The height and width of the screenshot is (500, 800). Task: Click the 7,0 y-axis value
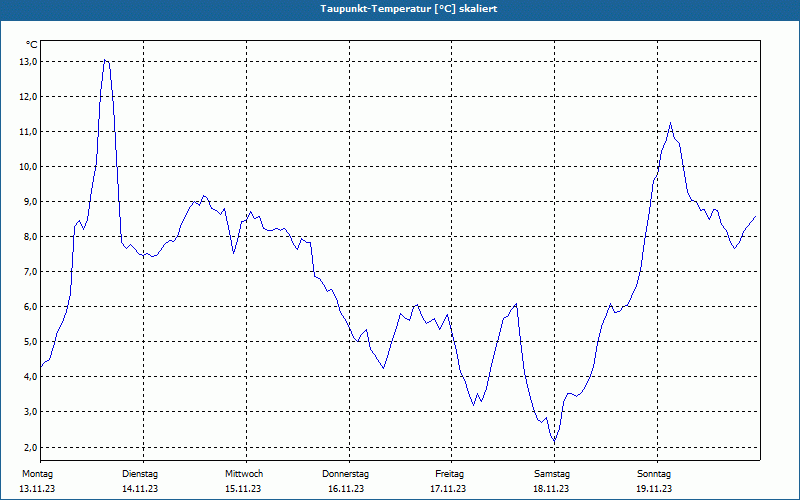click(x=30, y=271)
